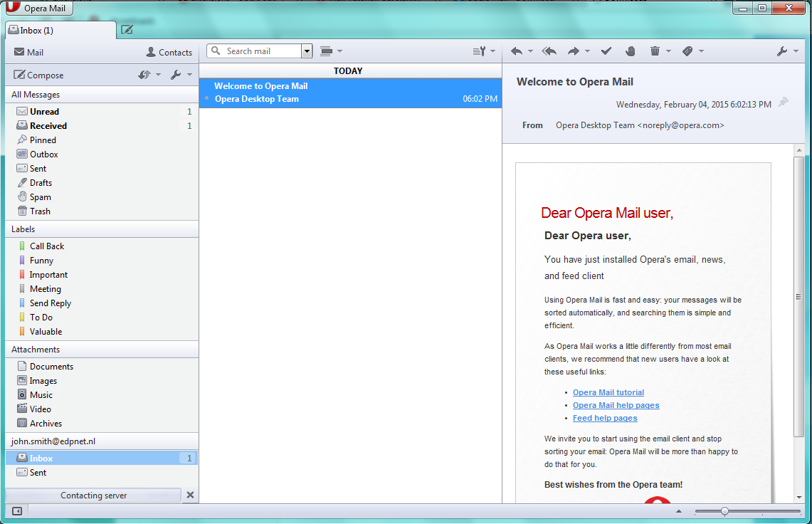Click the Forward arrow icon
812x524 pixels.
[574, 51]
